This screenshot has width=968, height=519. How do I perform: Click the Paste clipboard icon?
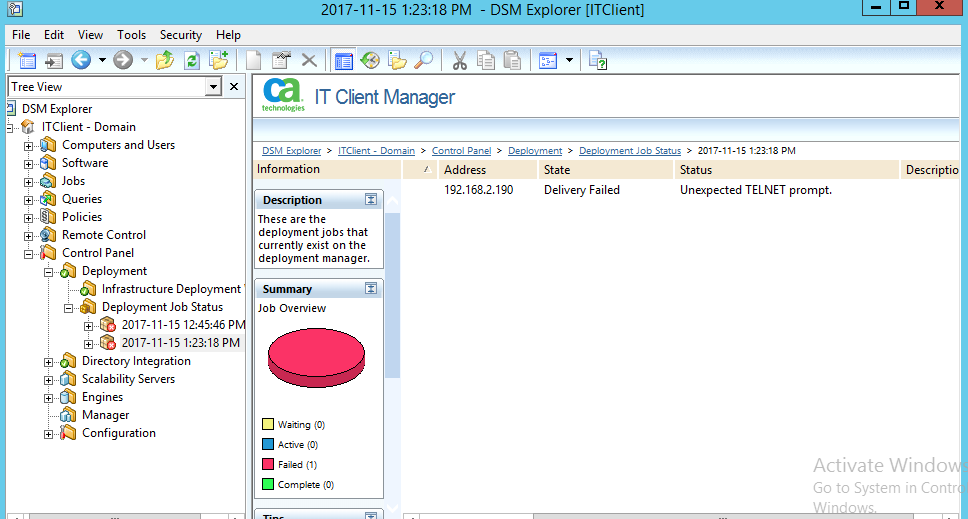click(512, 60)
